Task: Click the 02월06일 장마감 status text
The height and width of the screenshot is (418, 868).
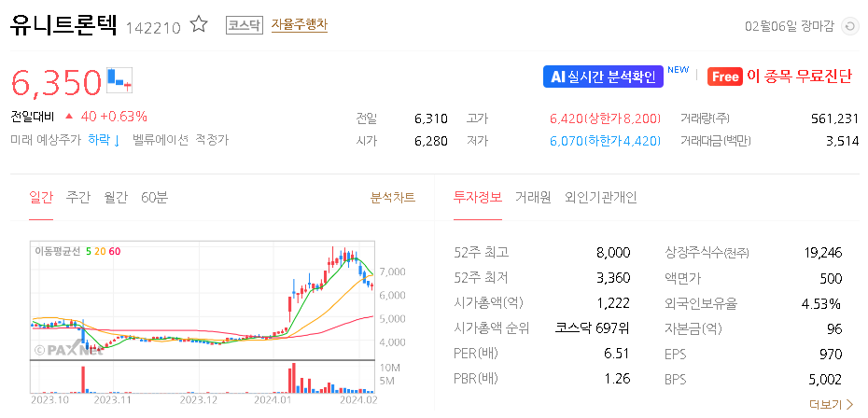Action: [x=789, y=26]
